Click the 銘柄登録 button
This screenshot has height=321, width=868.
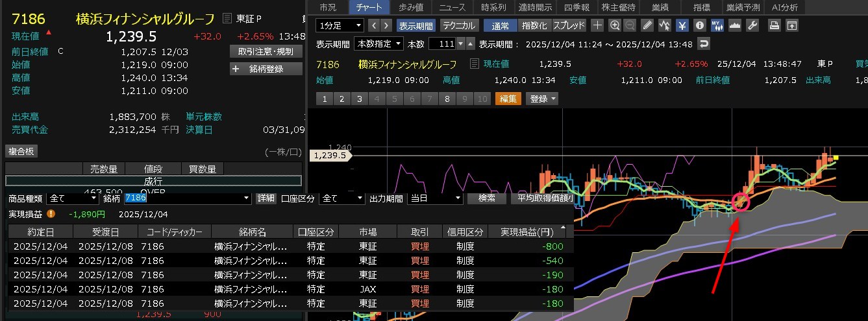[x=266, y=69]
